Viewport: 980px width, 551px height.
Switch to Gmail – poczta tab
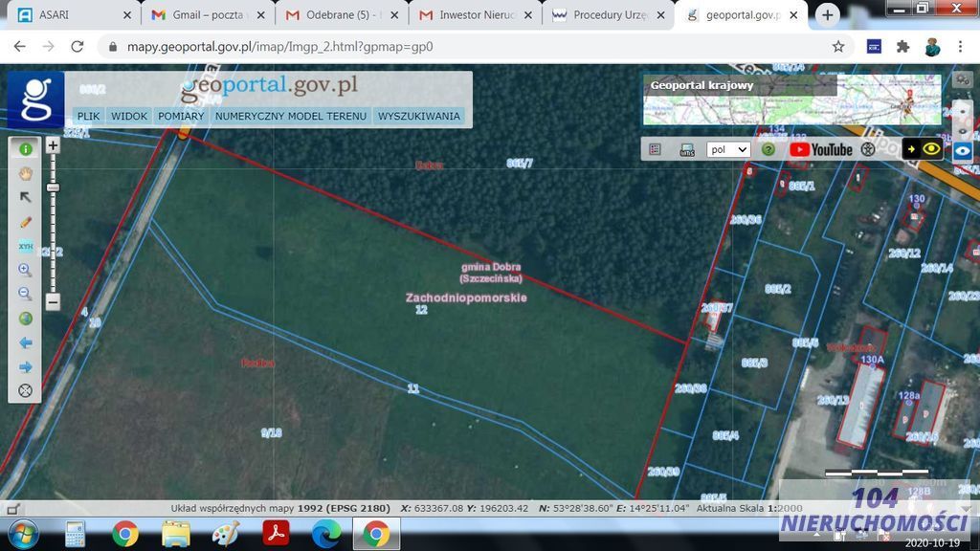[208, 14]
